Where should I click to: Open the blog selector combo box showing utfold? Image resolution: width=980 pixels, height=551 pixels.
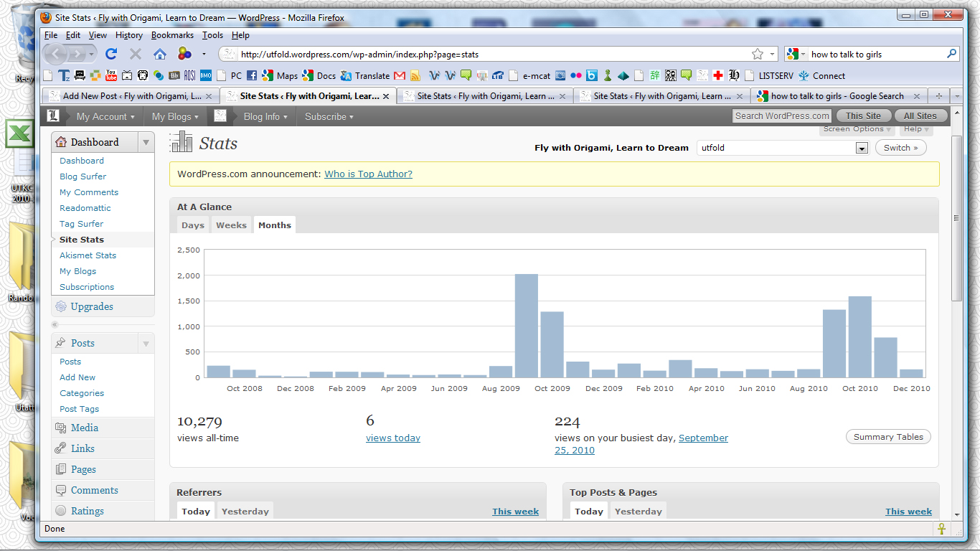[x=783, y=148]
